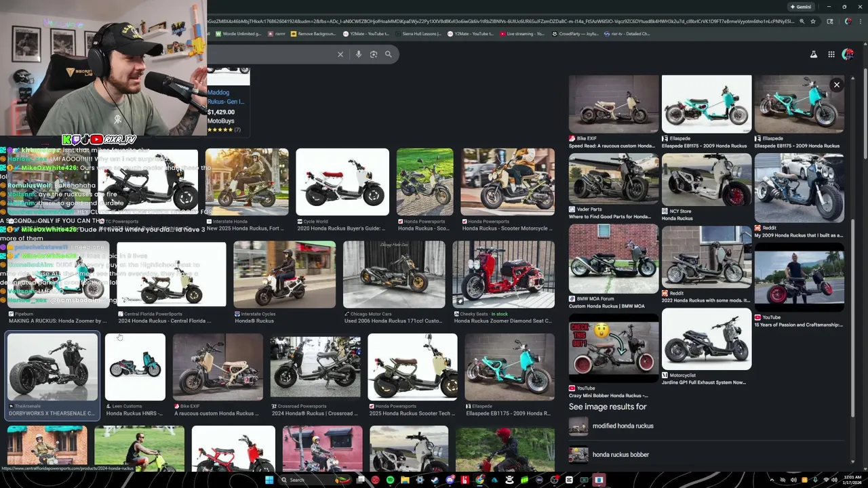Select the 'modified honda ruckus' related search
Screen dimensions: 868x488
coord(623,426)
